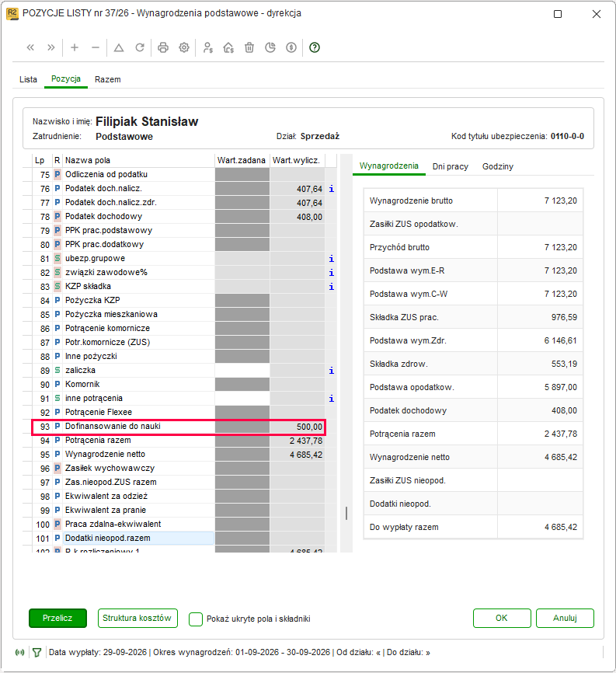Screen dimensions: 616x673
Task: Open settings gear icon in toolbar
Action: click(184, 47)
